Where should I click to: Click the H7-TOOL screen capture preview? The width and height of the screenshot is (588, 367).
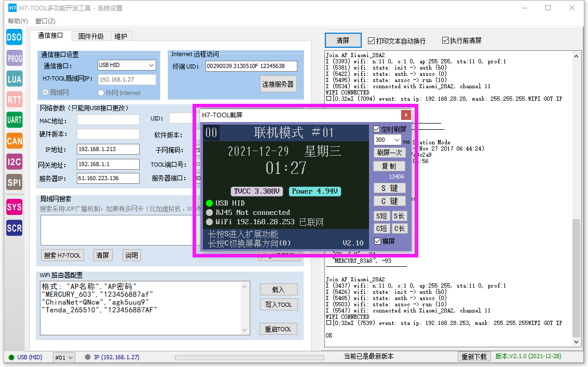[x=286, y=187]
